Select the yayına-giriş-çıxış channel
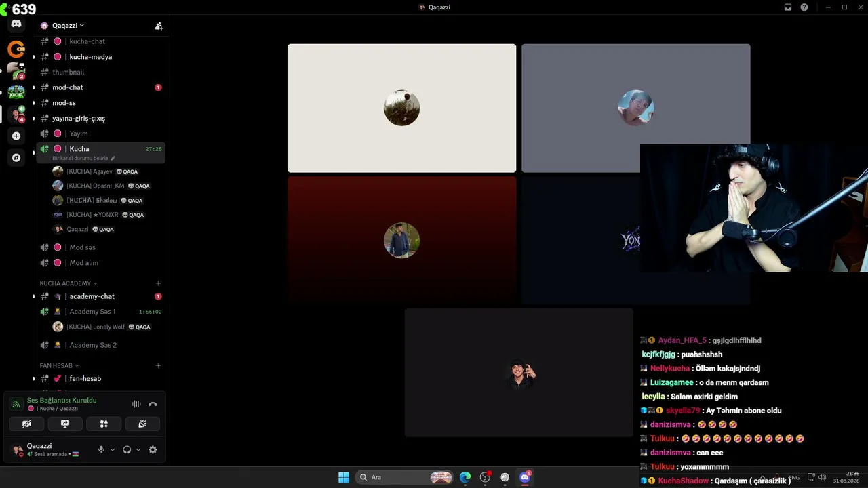The height and width of the screenshot is (488, 868). pos(100,119)
